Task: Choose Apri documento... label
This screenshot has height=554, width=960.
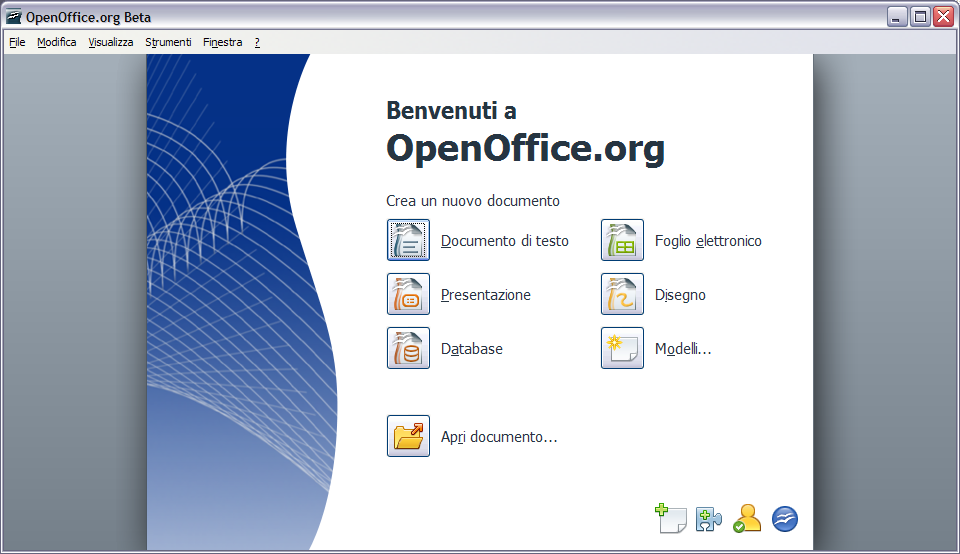Action: click(499, 437)
